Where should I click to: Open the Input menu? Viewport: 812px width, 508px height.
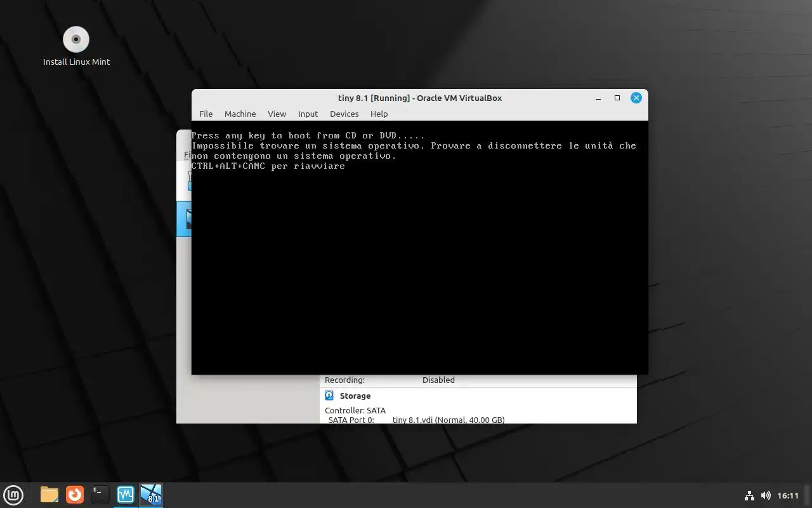pyautogui.click(x=308, y=114)
